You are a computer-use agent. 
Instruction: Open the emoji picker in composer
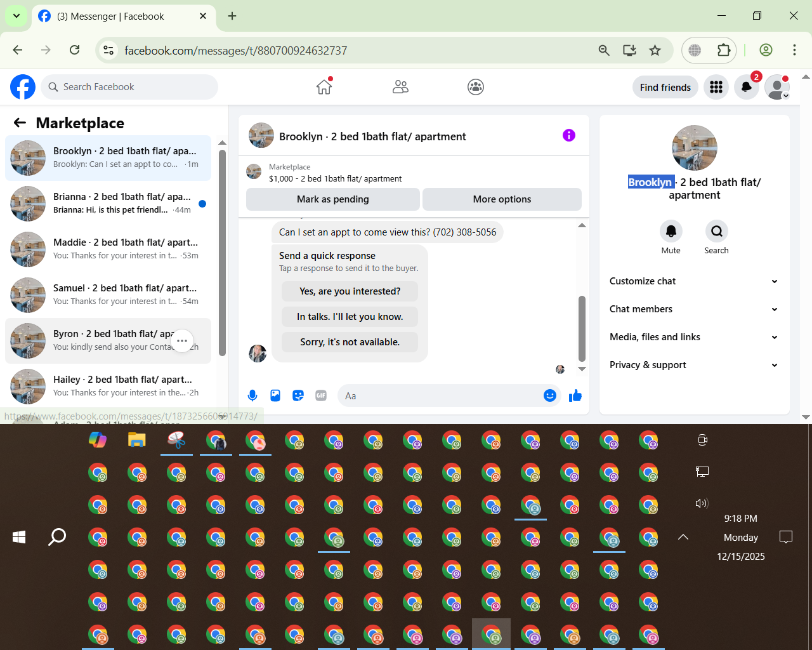(550, 395)
